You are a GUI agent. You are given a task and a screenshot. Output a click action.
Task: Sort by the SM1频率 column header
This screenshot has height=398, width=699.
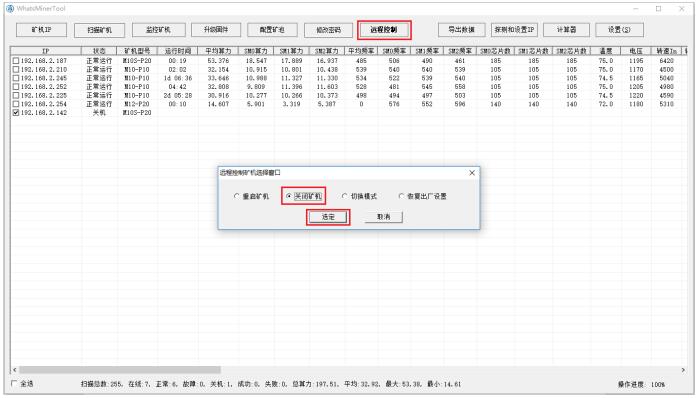click(x=427, y=51)
